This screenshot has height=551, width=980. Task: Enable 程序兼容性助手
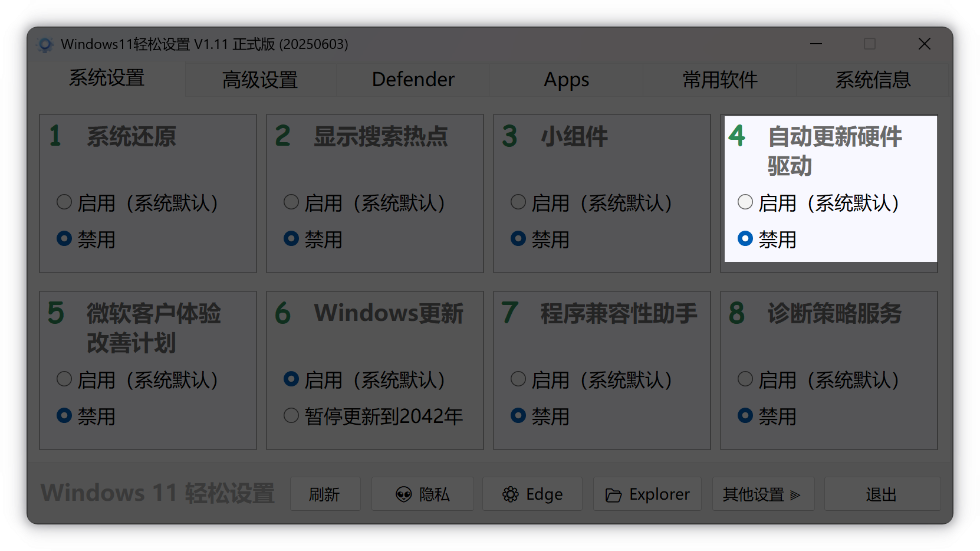click(x=518, y=379)
